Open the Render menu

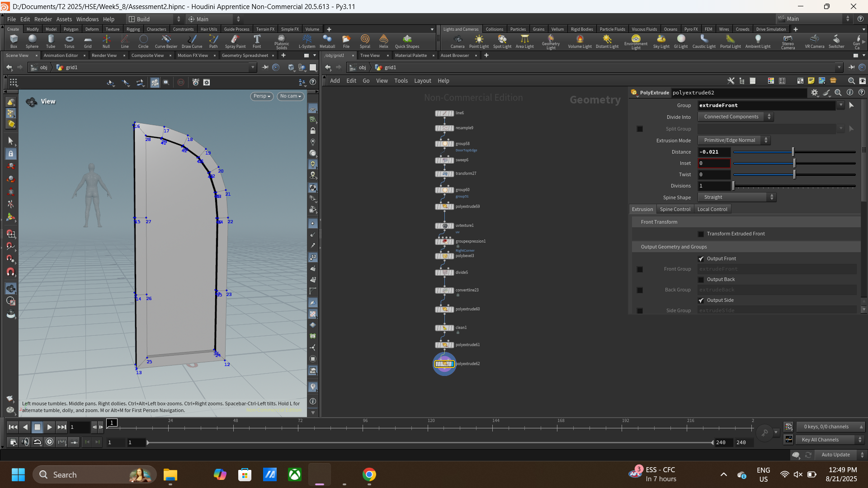(x=43, y=19)
